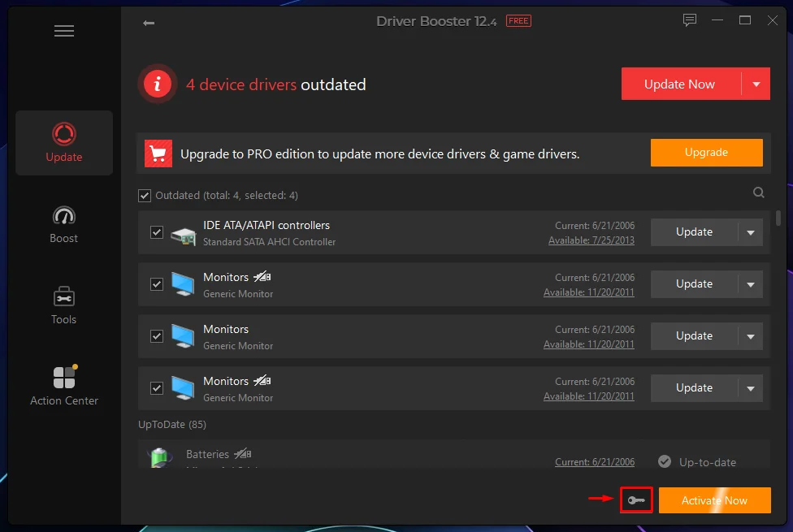Go back with the left arrow
The width and height of the screenshot is (793, 532).
148,23
